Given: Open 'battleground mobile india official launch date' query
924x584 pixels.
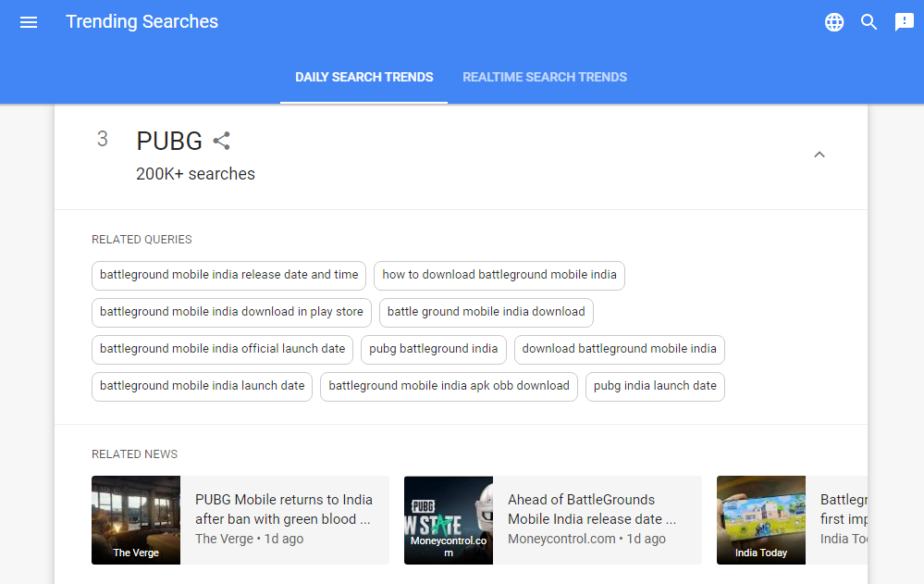Looking at the screenshot, I should (x=223, y=349).
